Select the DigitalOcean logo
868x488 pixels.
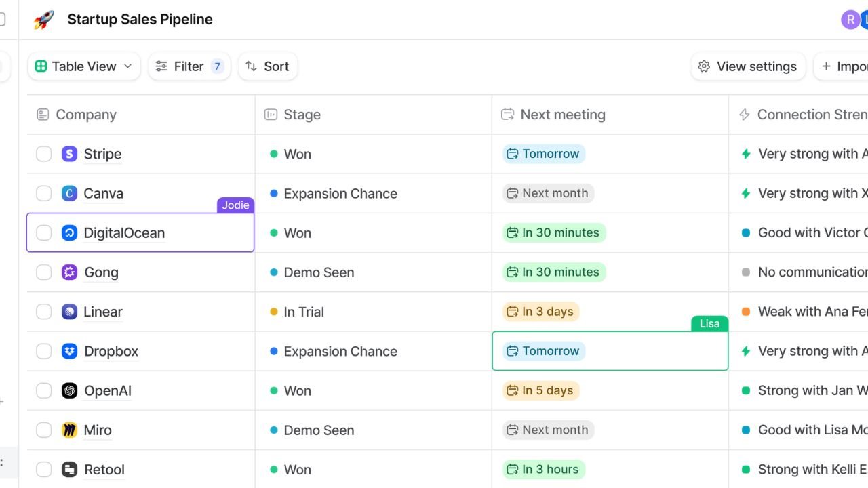pyautogui.click(x=68, y=232)
